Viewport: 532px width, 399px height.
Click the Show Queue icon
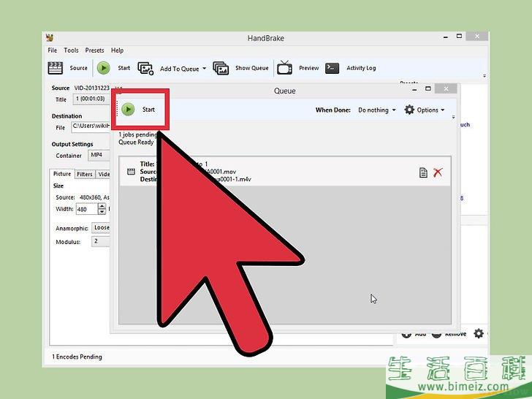point(221,68)
